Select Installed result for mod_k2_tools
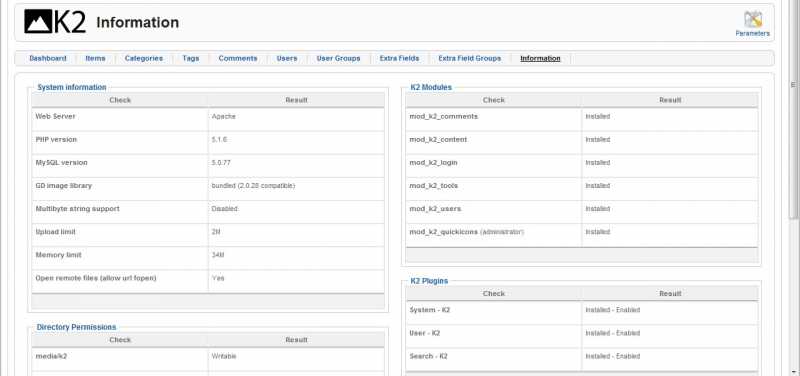The image size is (800, 376). pyautogui.click(x=597, y=186)
